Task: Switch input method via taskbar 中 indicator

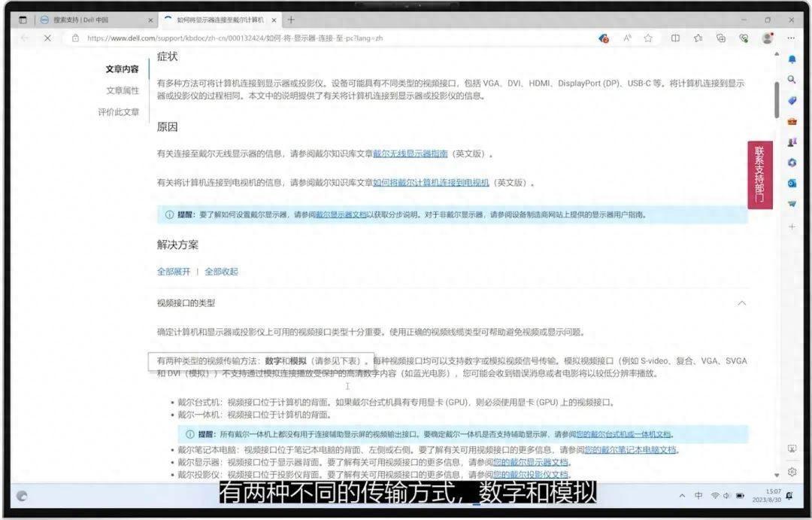Action: coord(698,496)
